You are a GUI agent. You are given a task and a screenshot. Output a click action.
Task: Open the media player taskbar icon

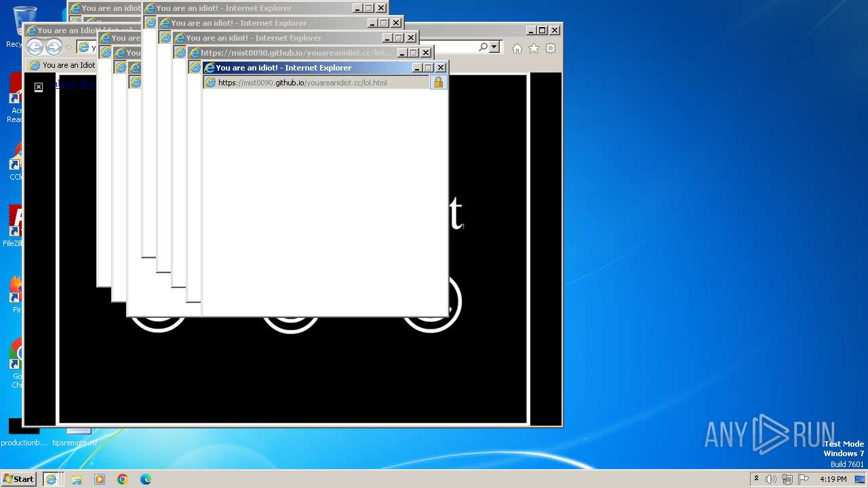point(100,479)
